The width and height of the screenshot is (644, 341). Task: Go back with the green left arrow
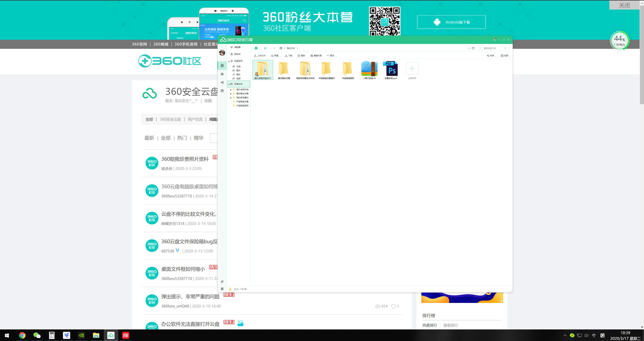point(265,48)
